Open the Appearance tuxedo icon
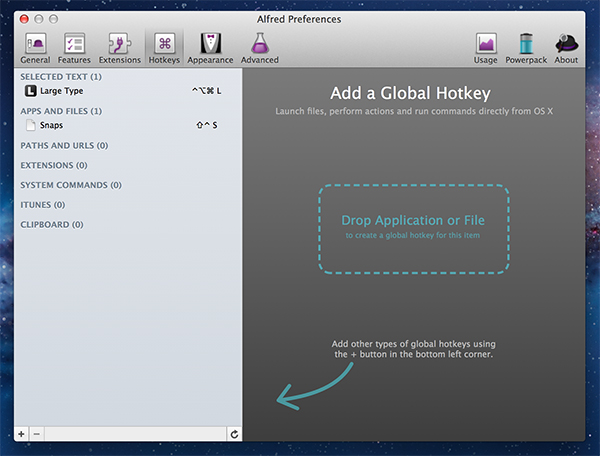Screen dimensions: 600x456 pos(210,43)
